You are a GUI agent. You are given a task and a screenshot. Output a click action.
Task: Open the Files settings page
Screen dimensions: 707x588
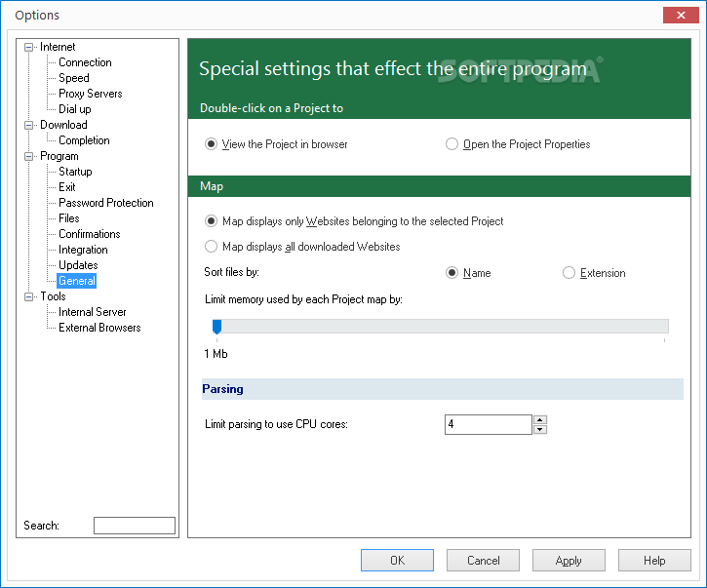click(69, 218)
